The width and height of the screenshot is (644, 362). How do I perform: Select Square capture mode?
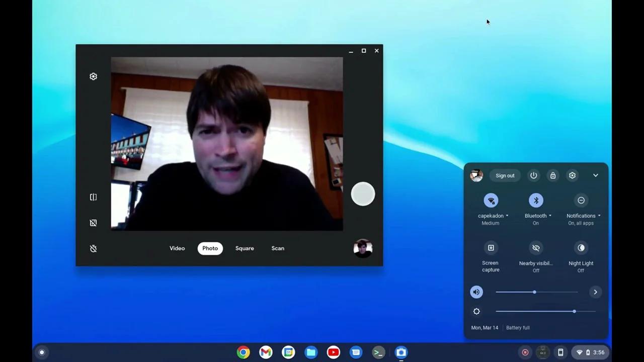[245, 248]
